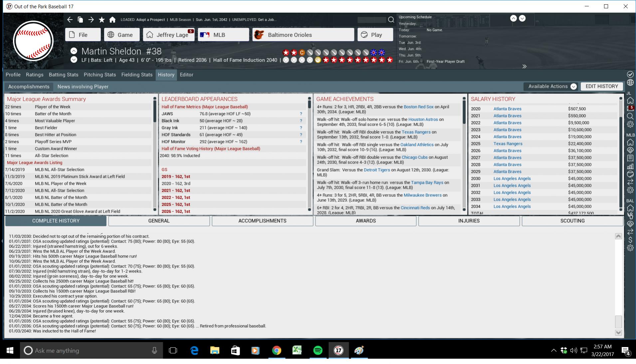Viewport: 636px width, 364px height.
Task: Click the copy pages icon in navigation bar
Action: (80, 20)
